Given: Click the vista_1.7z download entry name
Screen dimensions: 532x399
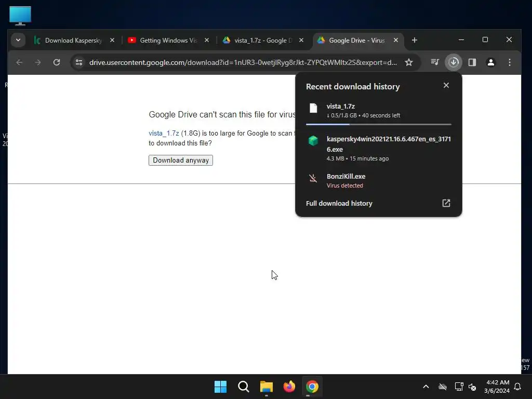Looking at the screenshot, I should click(341, 106).
